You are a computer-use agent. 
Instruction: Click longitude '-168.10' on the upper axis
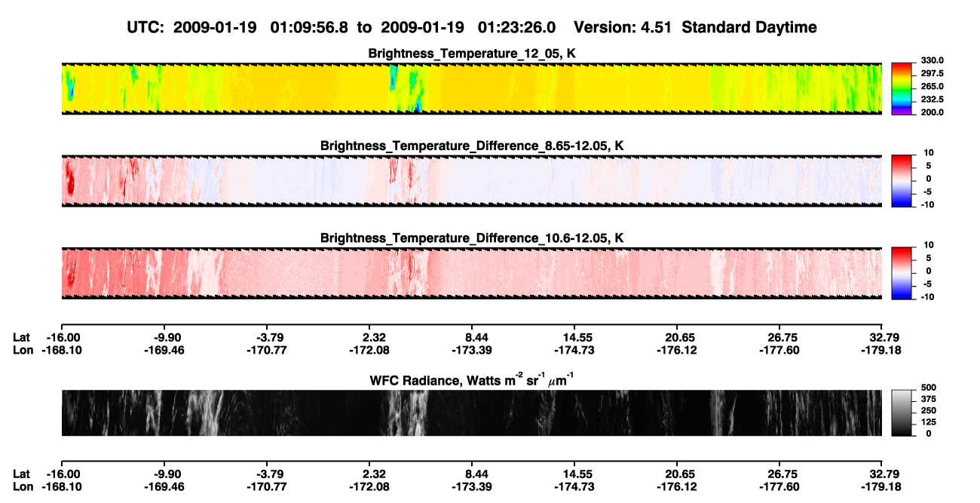pyautogui.click(x=62, y=350)
